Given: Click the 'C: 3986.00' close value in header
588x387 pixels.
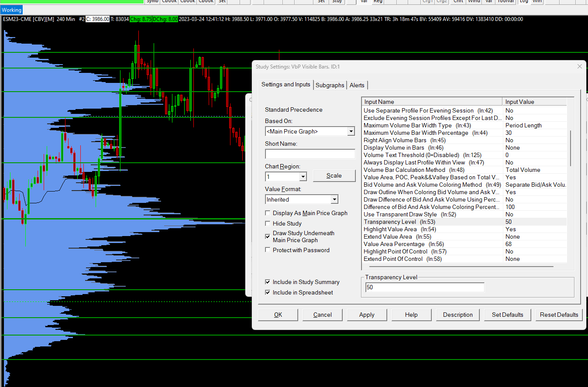Looking at the screenshot, I should pos(97,19).
